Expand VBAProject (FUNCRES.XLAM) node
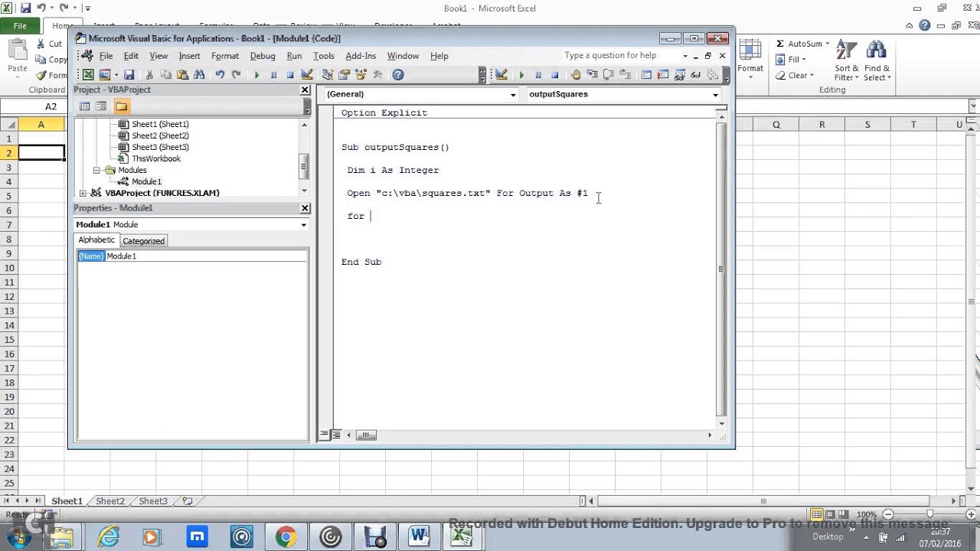Image resolution: width=980 pixels, height=551 pixels. (x=83, y=193)
